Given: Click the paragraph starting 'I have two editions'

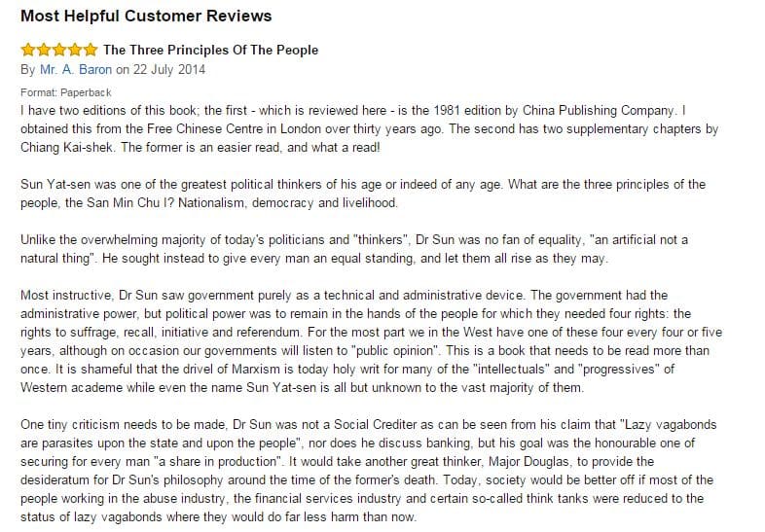Looking at the screenshot, I should pos(369,128).
